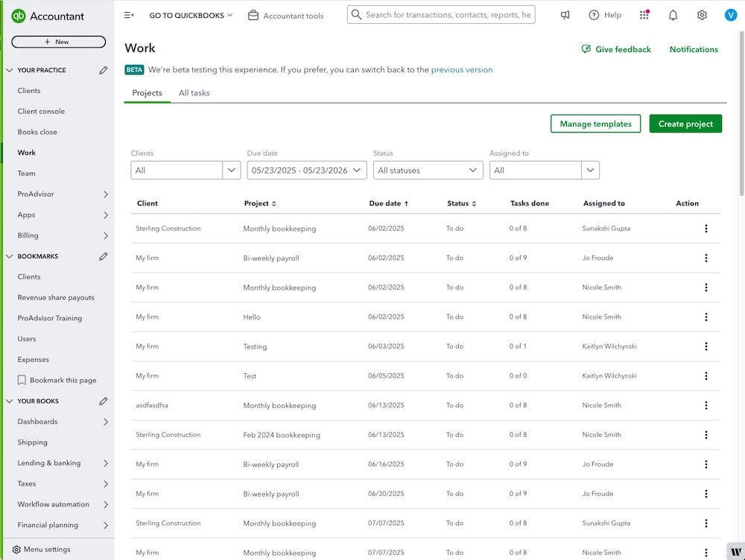Click the Create project button
745x560 pixels.
click(x=685, y=124)
